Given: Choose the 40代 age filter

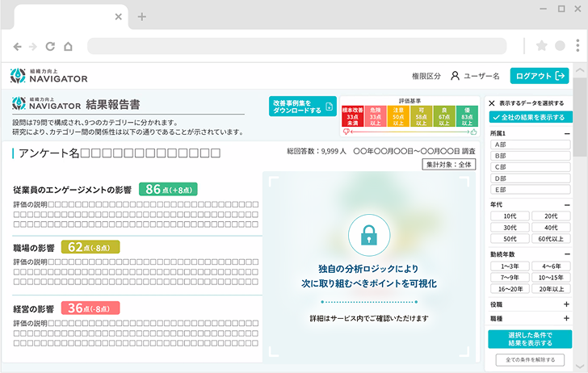Looking at the screenshot, I should click(551, 228).
